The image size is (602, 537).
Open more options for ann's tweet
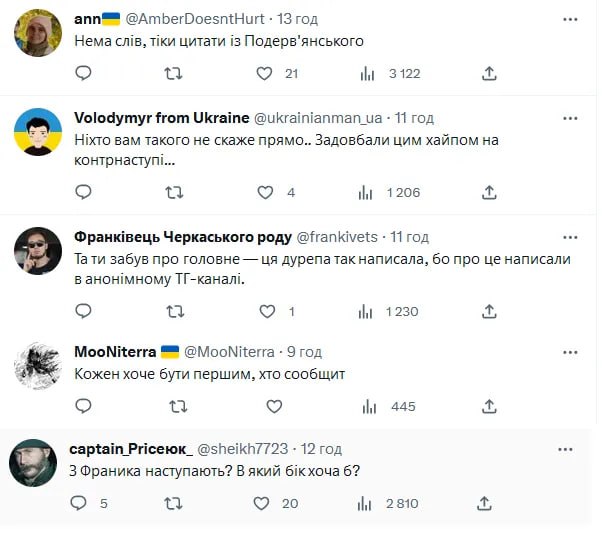pyautogui.click(x=571, y=20)
